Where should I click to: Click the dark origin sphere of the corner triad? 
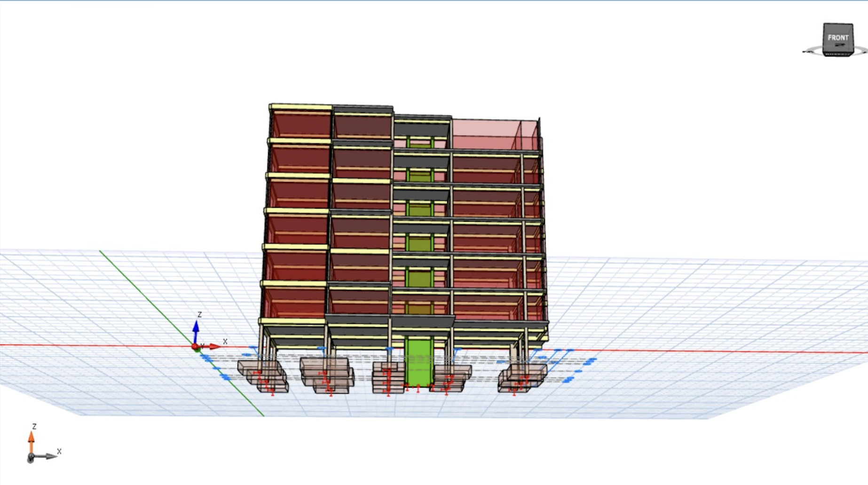[31, 458]
